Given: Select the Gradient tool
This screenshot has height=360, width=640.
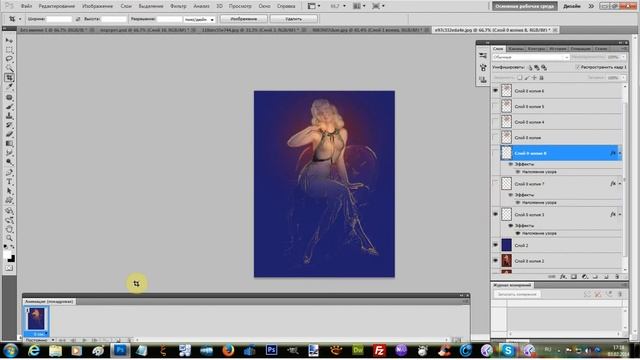Looking at the screenshot, I should [9, 144].
